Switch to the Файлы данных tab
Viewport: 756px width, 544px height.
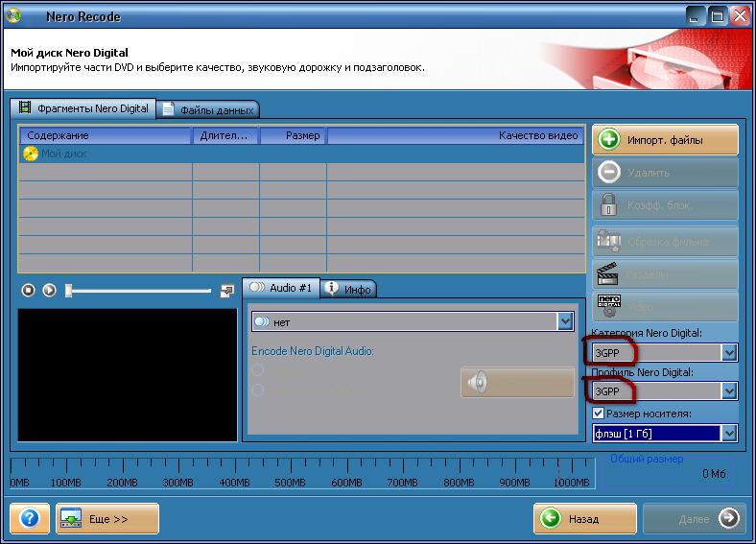point(209,109)
